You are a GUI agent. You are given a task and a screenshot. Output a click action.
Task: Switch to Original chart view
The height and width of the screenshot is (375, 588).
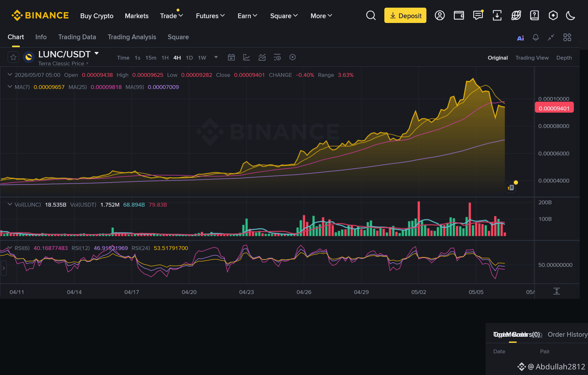498,58
